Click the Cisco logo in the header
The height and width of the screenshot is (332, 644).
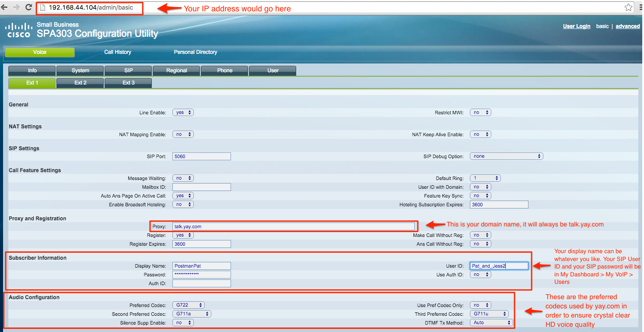(18, 31)
